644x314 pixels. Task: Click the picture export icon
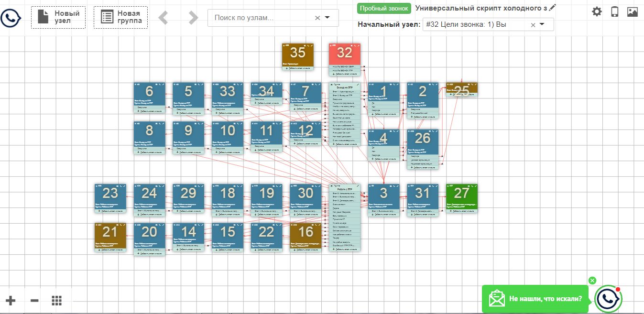(633, 11)
